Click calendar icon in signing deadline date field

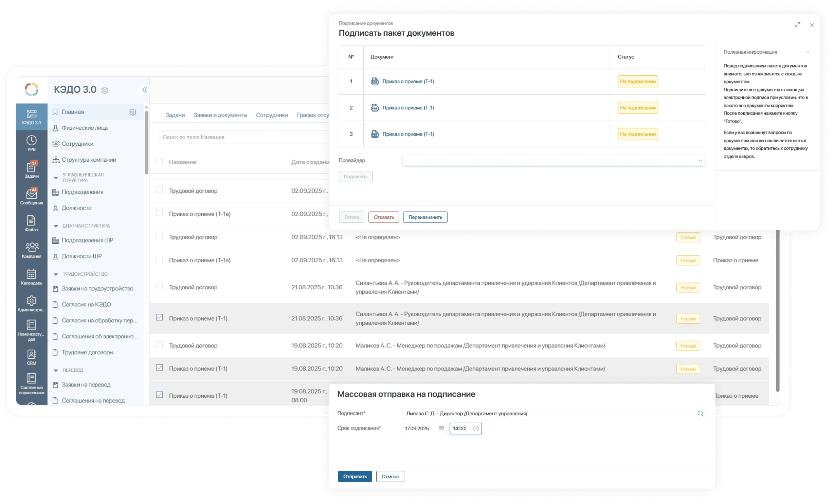click(441, 429)
